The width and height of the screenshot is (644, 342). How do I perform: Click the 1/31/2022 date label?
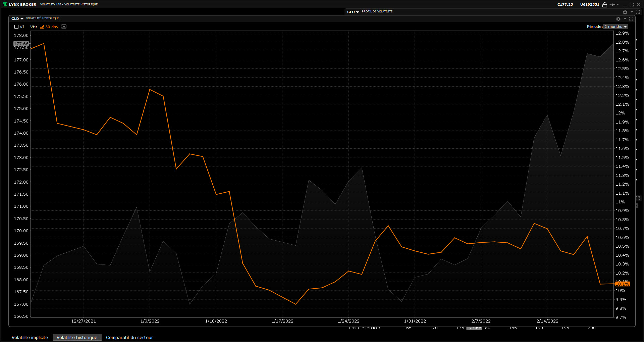point(415,321)
